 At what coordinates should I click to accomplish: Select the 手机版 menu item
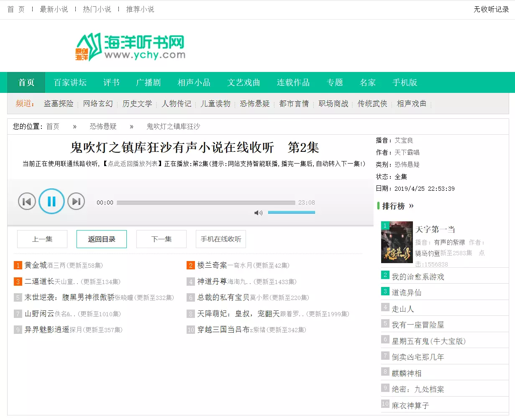405,82
